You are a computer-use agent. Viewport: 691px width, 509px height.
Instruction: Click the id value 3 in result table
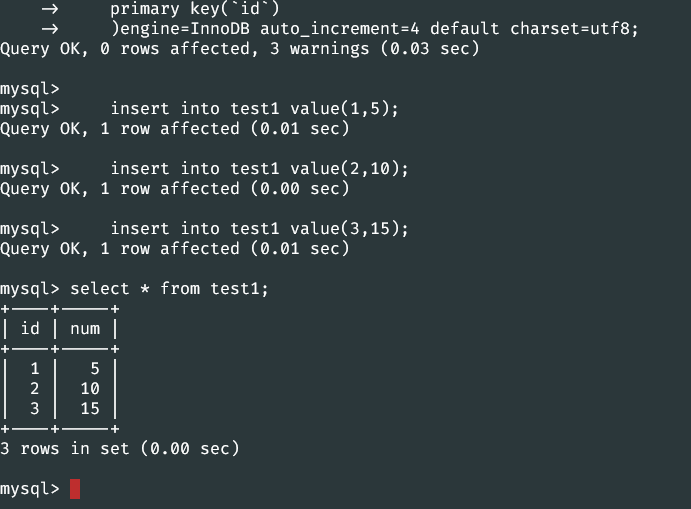pyautogui.click(x=35, y=409)
